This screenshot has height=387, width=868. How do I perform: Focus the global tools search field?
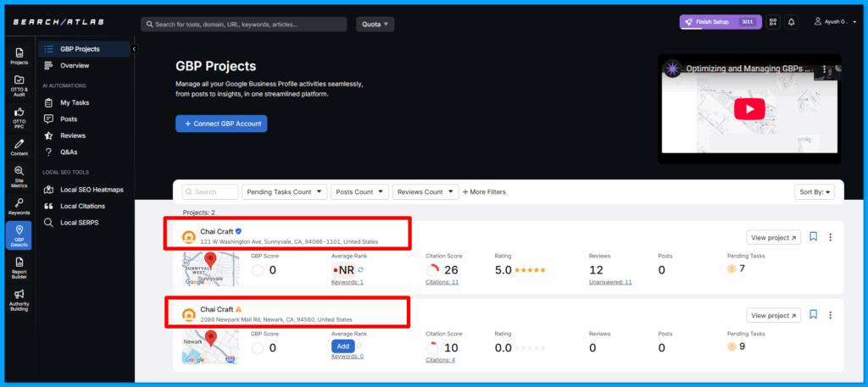coord(243,25)
